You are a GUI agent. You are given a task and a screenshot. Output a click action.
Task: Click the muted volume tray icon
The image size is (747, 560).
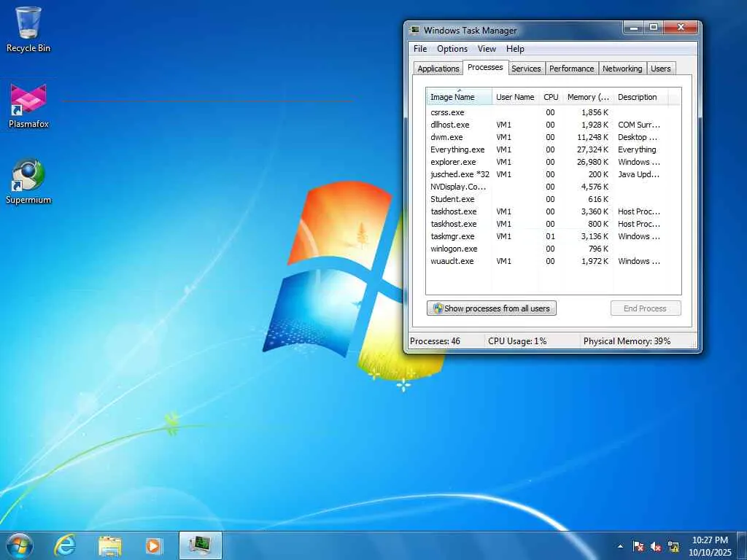pos(656,546)
